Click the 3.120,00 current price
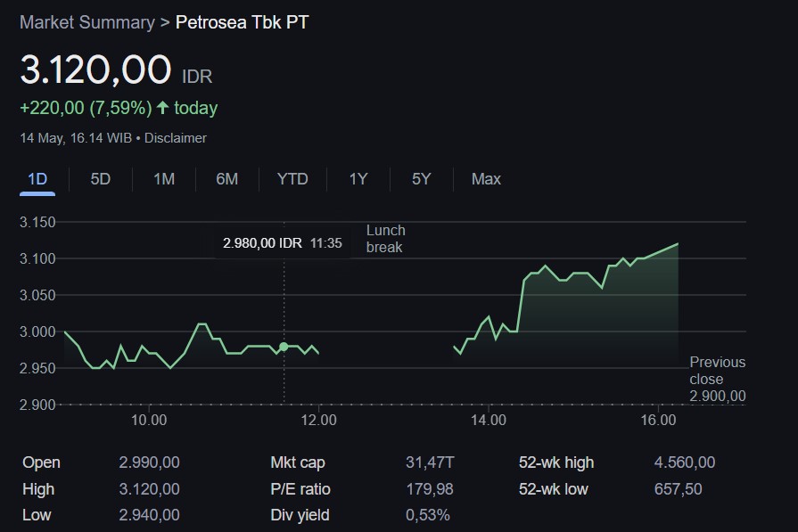The height and width of the screenshot is (532, 798). (95, 70)
